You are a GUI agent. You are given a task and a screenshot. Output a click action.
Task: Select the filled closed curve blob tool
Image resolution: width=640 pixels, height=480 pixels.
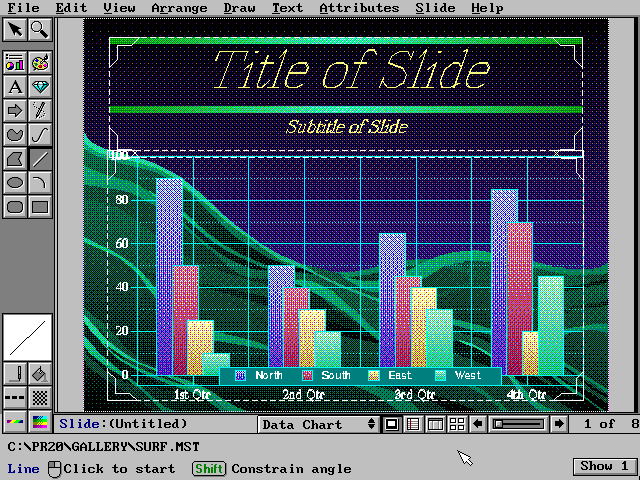pyautogui.click(x=16, y=135)
